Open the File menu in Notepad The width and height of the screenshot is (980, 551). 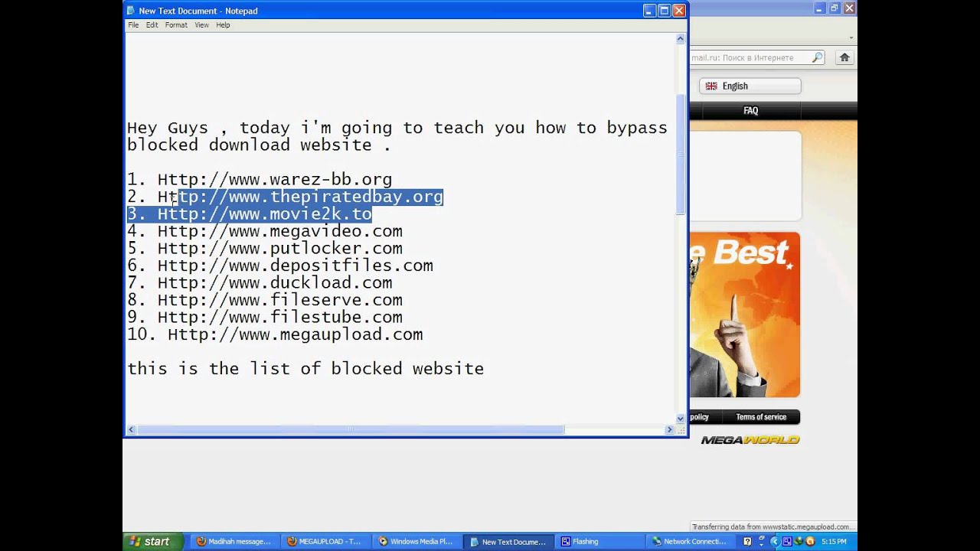(x=133, y=24)
